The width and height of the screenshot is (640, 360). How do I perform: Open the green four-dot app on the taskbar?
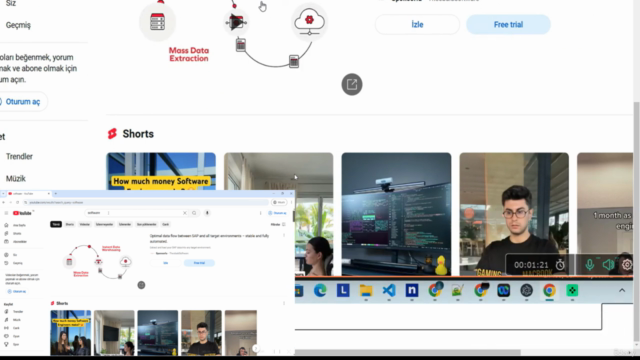tap(572, 291)
